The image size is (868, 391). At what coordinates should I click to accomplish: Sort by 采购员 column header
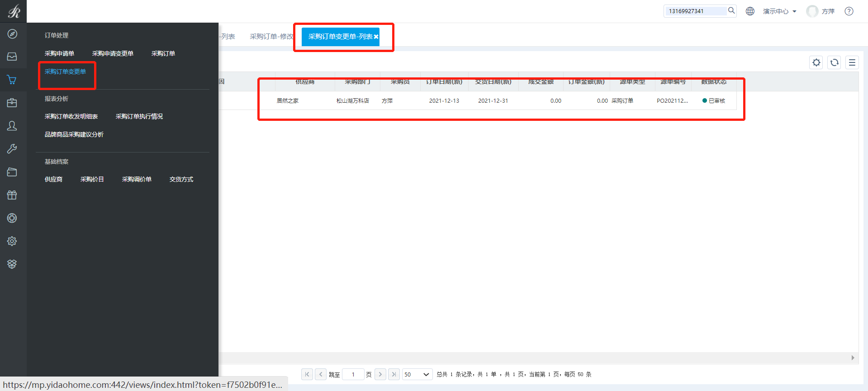point(400,82)
